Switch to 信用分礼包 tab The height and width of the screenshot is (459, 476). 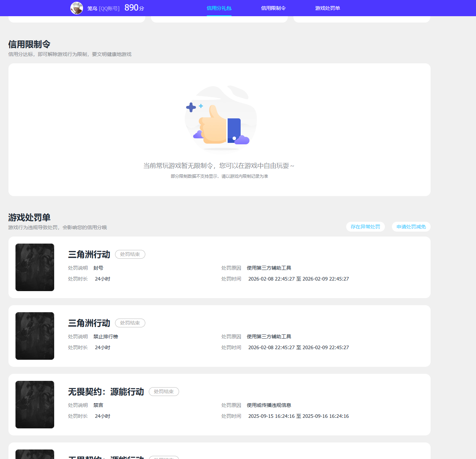click(x=219, y=8)
